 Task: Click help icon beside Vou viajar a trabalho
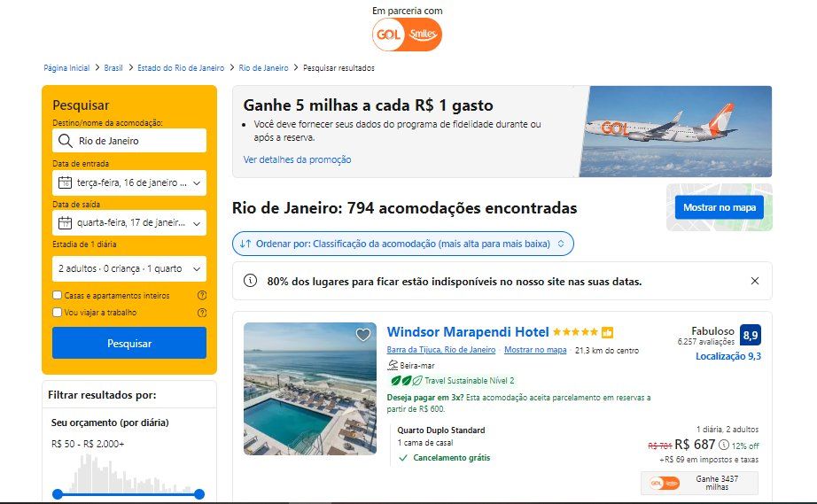pos(202,313)
